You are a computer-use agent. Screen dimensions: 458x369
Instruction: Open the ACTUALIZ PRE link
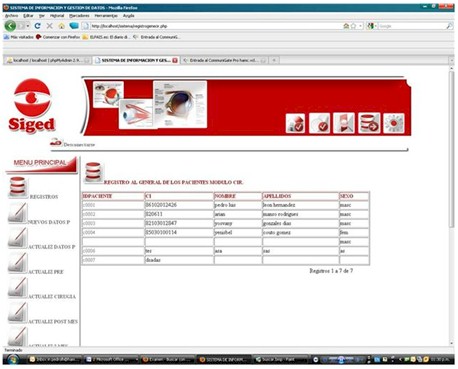pyautogui.click(x=46, y=272)
